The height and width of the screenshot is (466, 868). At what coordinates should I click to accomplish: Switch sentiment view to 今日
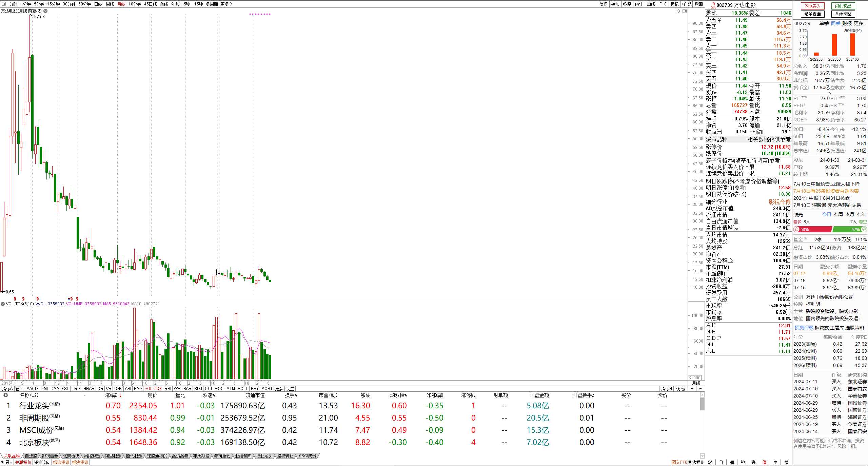click(x=826, y=214)
